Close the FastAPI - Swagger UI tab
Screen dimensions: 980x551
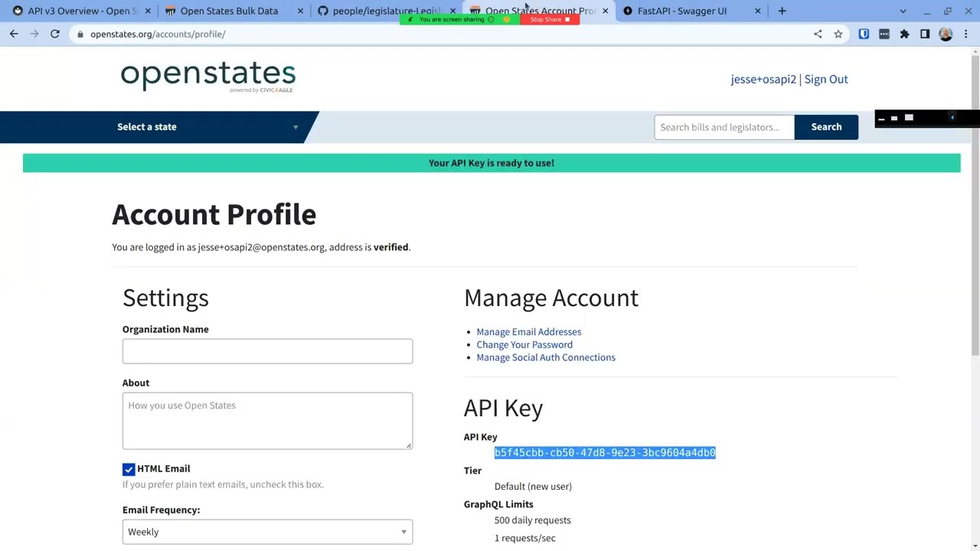point(758,11)
